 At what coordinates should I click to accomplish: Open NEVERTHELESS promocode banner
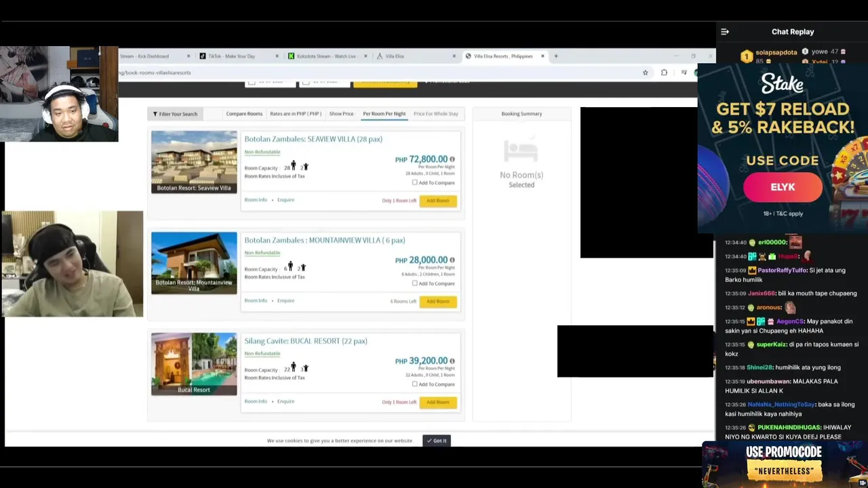pos(785,464)
